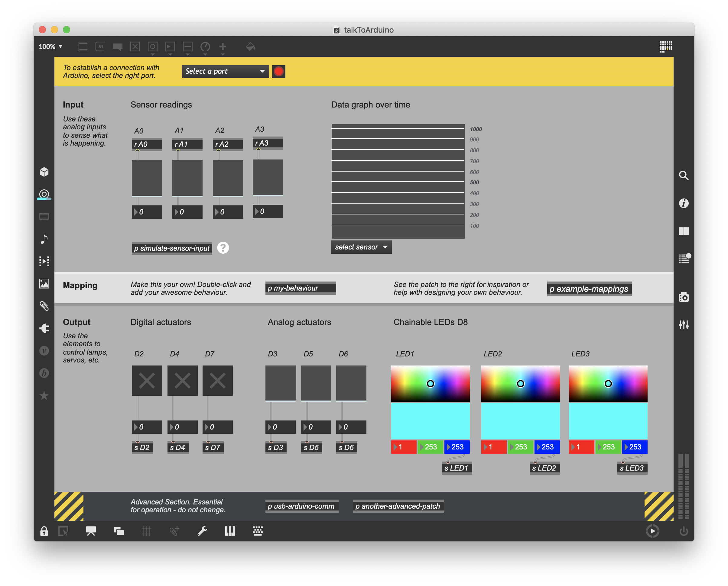This screenshot has width=728, height=586.
Task: Toggle the D4 digital actuator
Action: coord(182,380)
